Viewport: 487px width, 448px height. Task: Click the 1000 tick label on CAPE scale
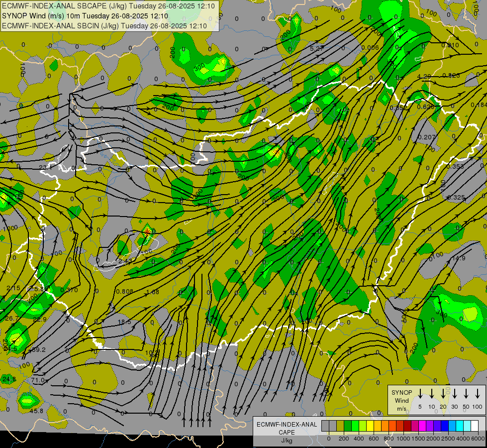403,439
